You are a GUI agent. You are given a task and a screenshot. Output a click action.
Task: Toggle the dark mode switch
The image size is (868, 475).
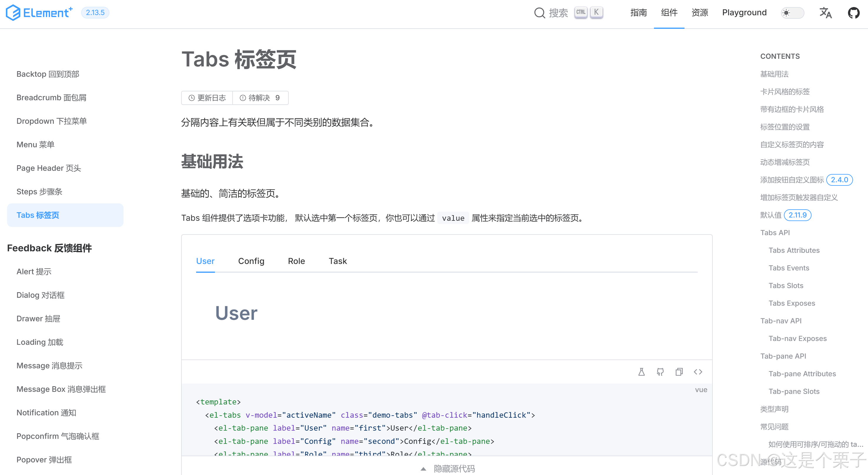point(792,13)
